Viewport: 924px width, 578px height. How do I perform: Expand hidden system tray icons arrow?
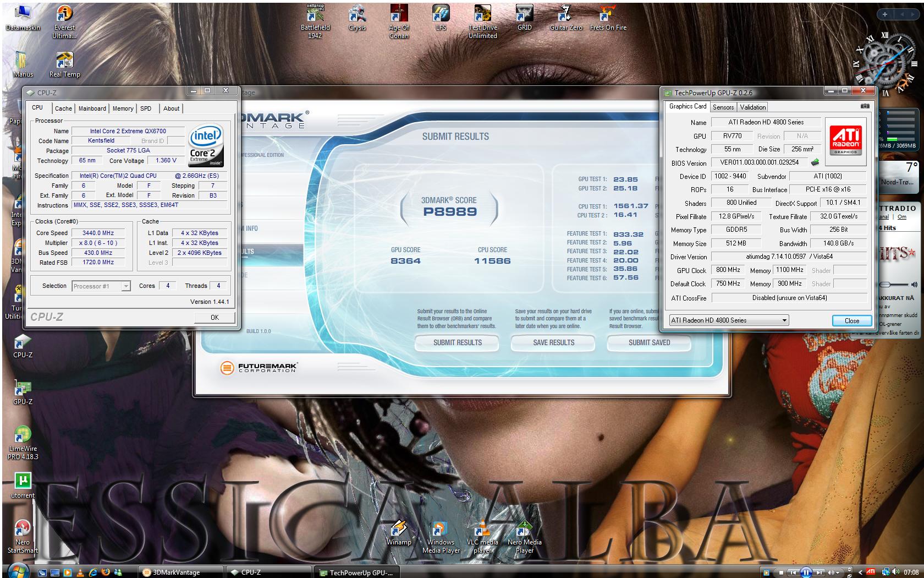coord(860,572)
